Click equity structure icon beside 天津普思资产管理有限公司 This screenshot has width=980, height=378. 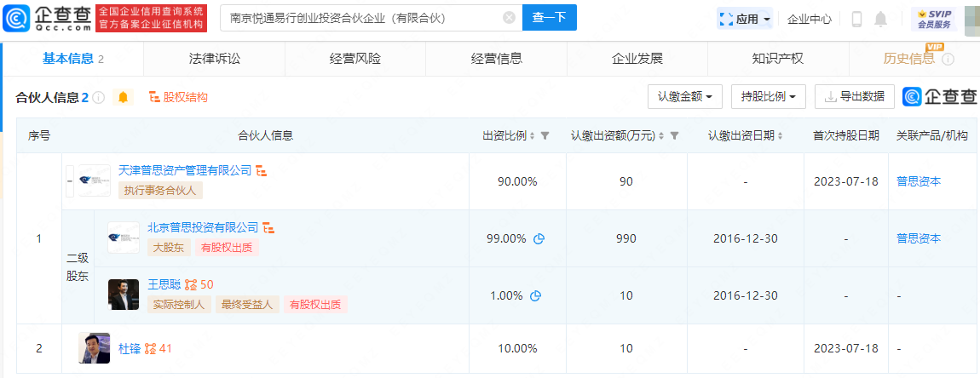pyautogui.click(x=262, y=171)
